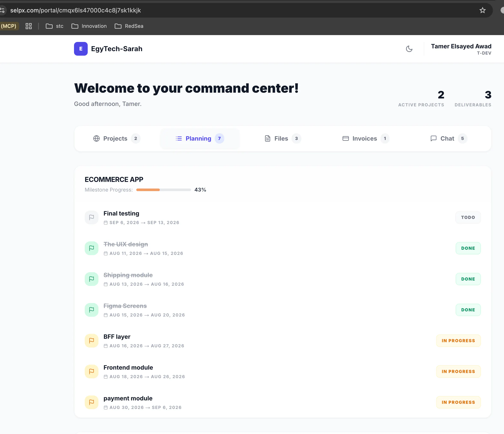Go to the Invoices tab

(x=366, y=138)
